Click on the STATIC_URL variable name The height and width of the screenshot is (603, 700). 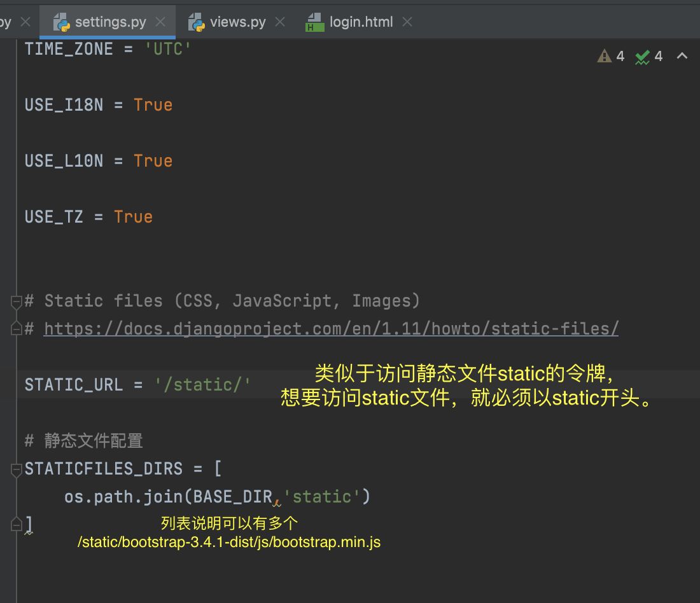tap(74, 385)
